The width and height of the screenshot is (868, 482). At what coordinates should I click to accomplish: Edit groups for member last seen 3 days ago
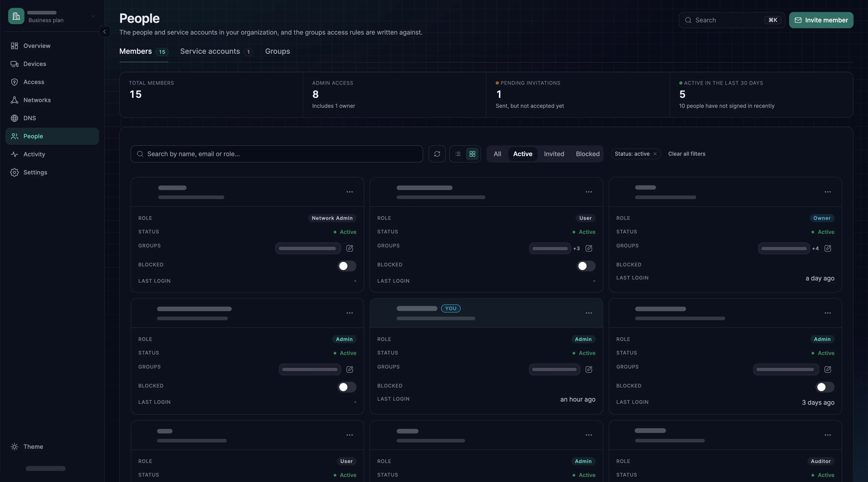828,369
